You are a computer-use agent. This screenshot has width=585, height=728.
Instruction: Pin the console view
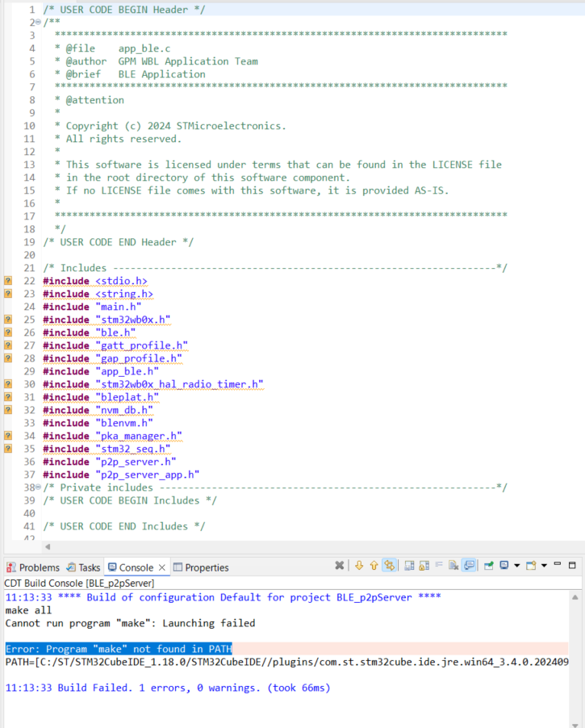pos(488,566)
